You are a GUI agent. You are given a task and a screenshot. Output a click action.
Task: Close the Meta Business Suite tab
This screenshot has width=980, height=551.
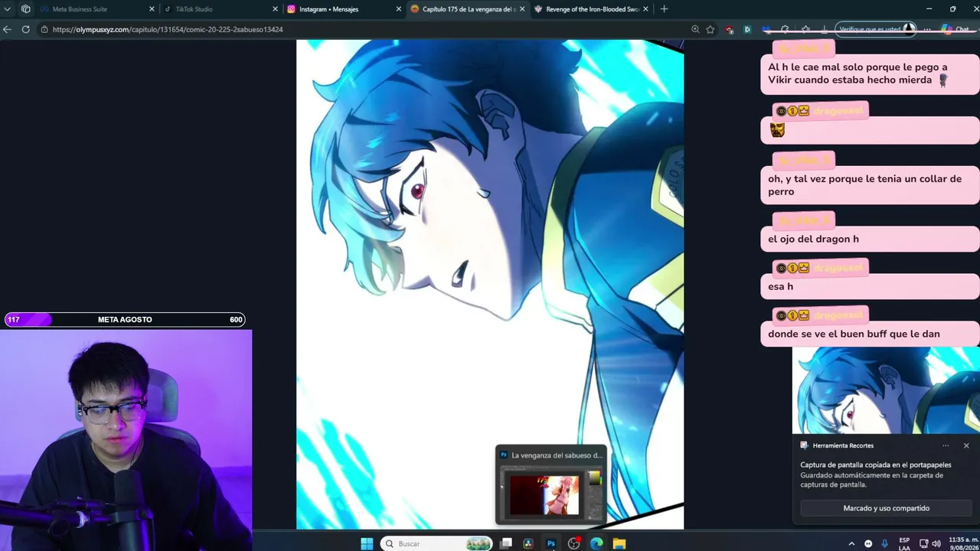[x=152, y=9]
